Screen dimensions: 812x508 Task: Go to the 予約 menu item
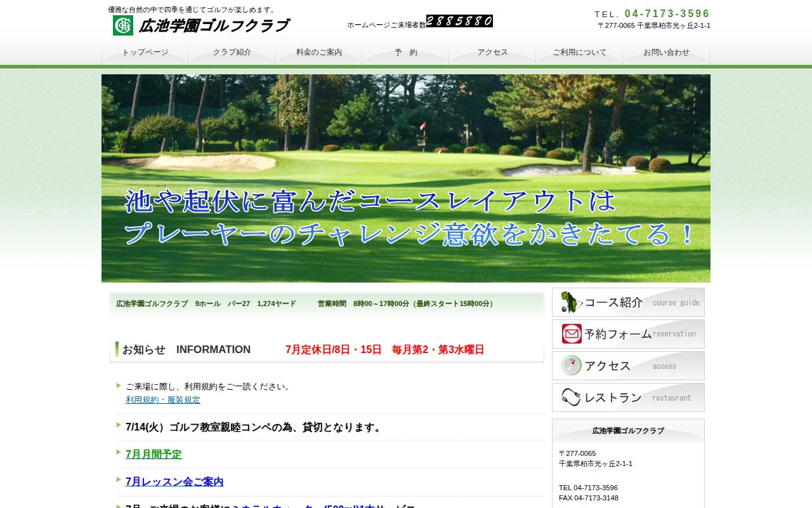click(x=406, y=53)
